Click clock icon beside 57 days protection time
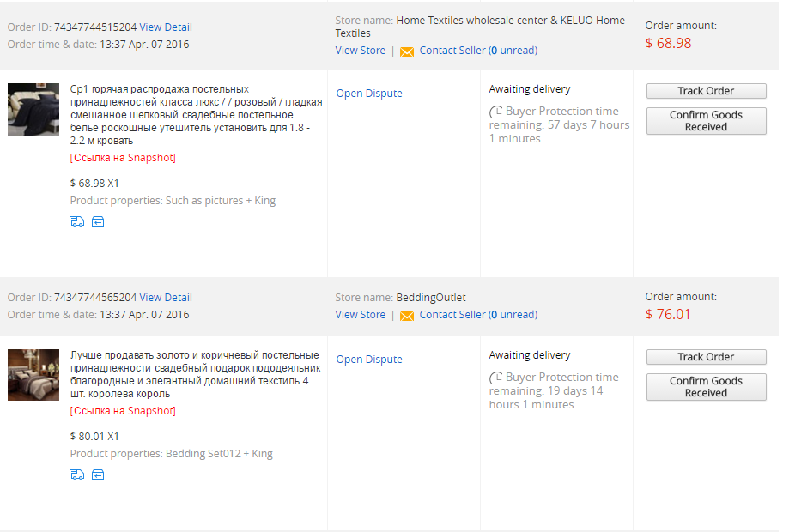This screenshot has width=789, height=532. pos(495,111)
